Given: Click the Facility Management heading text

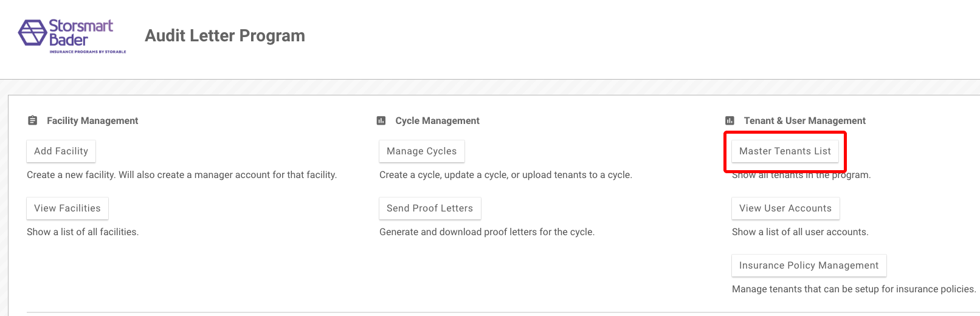Looking at the screenshot, I should click(92, 121).
